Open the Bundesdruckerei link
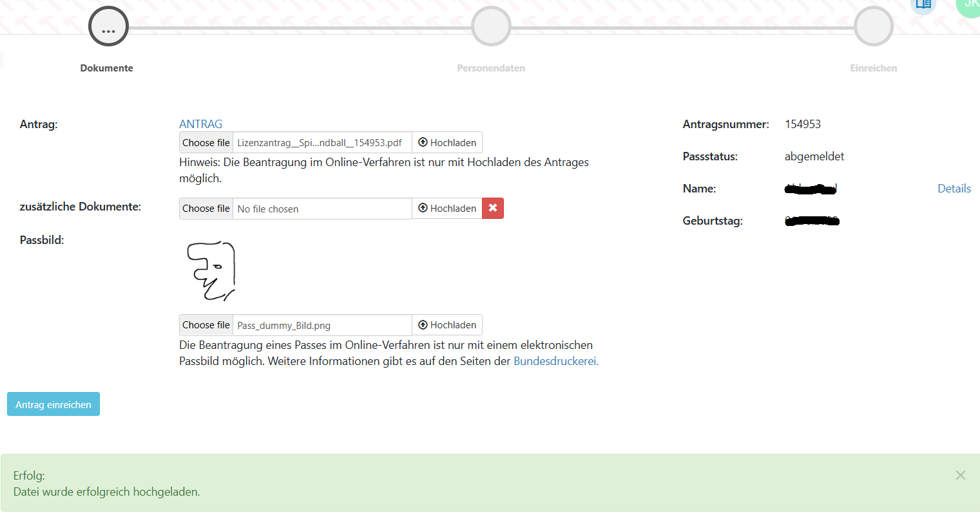Image resolution: width=980 pixels, height=515 pixels. [555, 361]
